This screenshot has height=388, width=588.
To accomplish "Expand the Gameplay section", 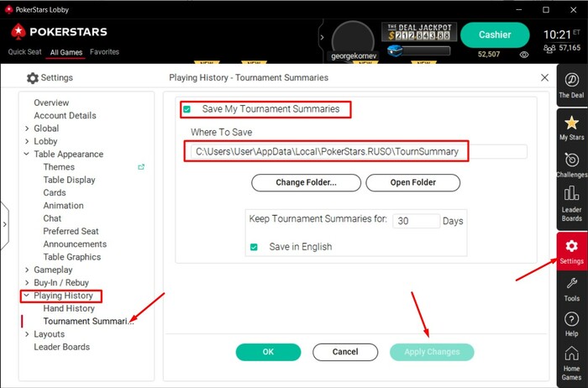I will 27,270.
